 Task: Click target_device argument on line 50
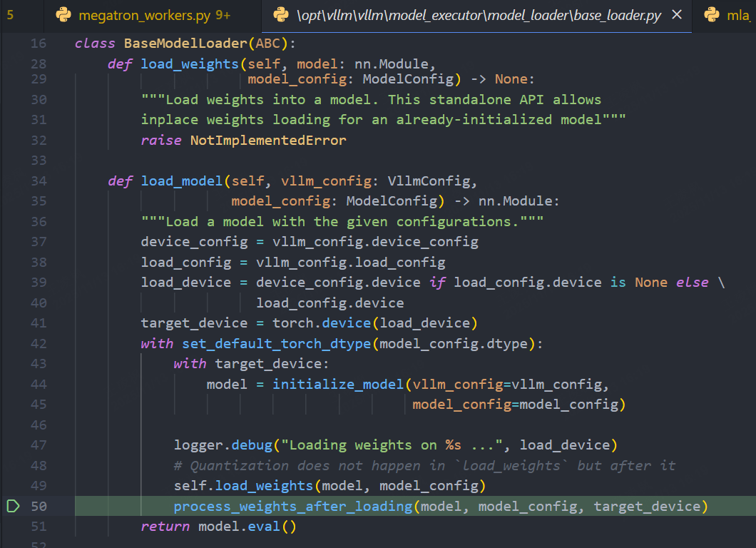click(647, 506)
